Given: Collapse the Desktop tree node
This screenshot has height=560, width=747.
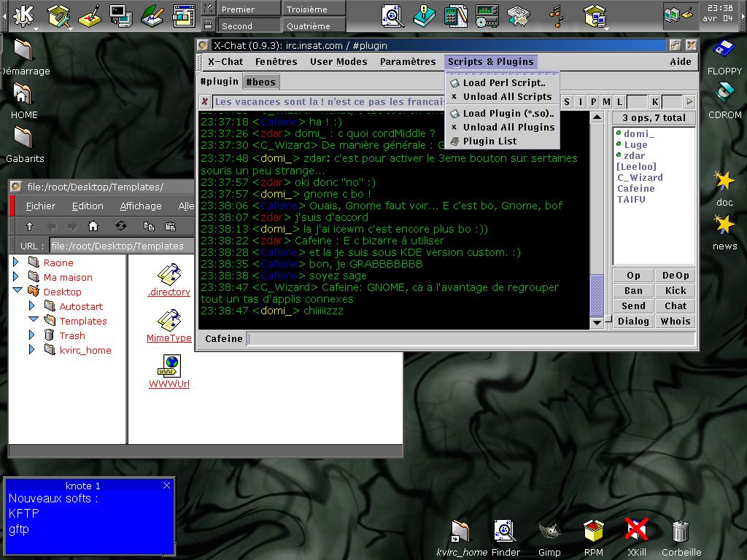Looking at the screenshot, I should tap(18, 290).
